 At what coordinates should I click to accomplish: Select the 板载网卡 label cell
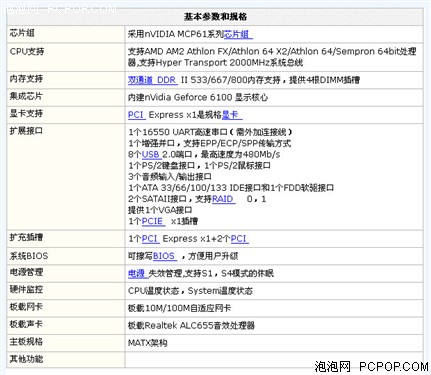[66, 308]
